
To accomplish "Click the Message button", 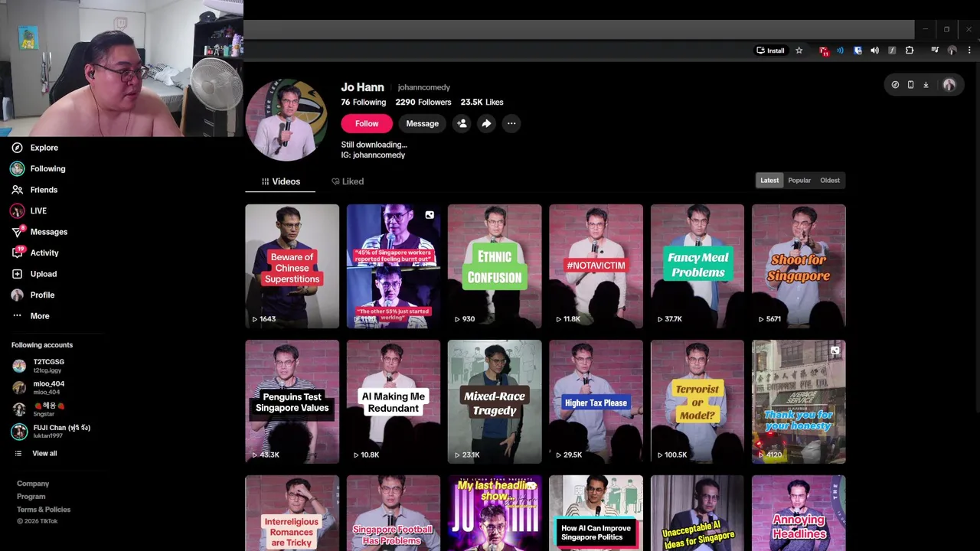I will coord(423,123).
